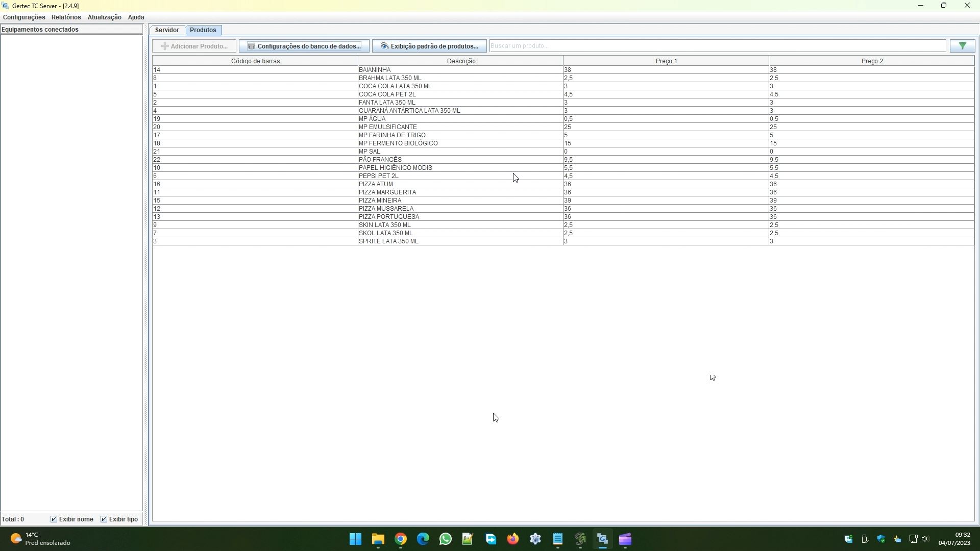Select the PIZZA PORTUGUESA row

(563, 217)
